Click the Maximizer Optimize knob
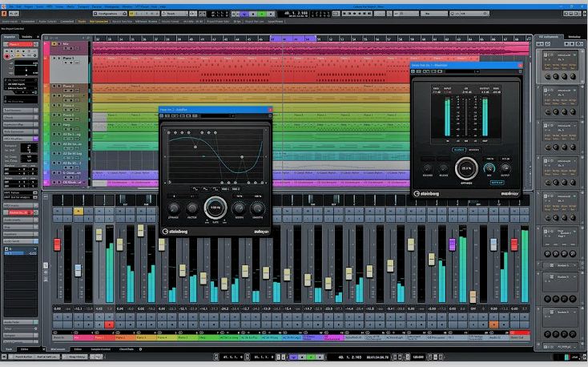Screen dimensions: 588x367 point(466,168)
